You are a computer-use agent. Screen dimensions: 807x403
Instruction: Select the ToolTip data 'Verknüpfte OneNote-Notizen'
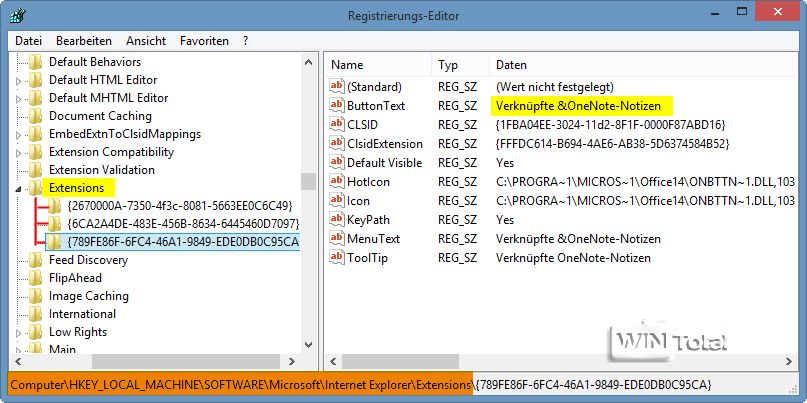[x=573, y=258]
